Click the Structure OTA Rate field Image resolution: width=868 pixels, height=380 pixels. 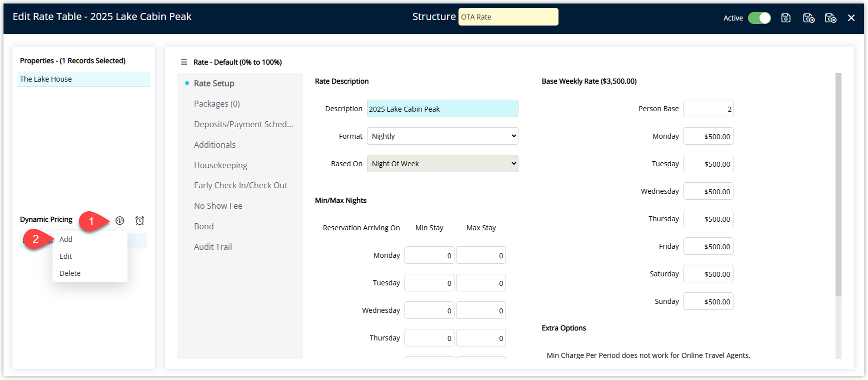(x=508, y=17)
